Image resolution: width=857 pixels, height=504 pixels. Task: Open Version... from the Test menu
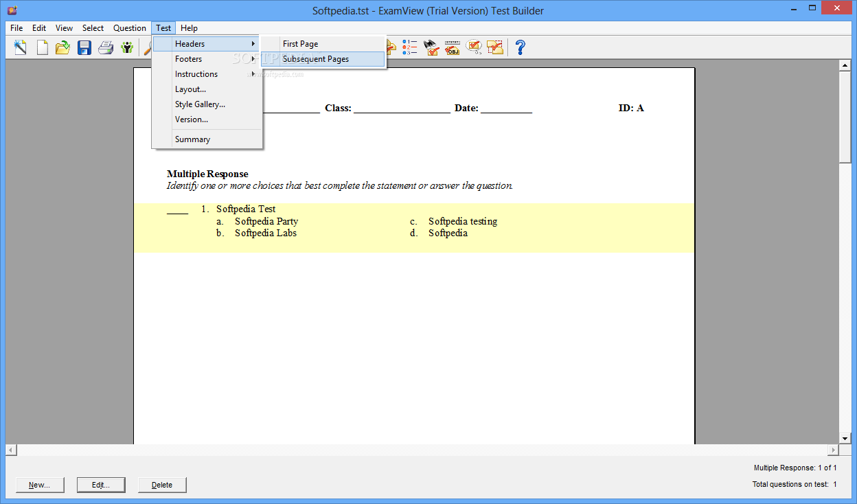(x=207, y=119)
